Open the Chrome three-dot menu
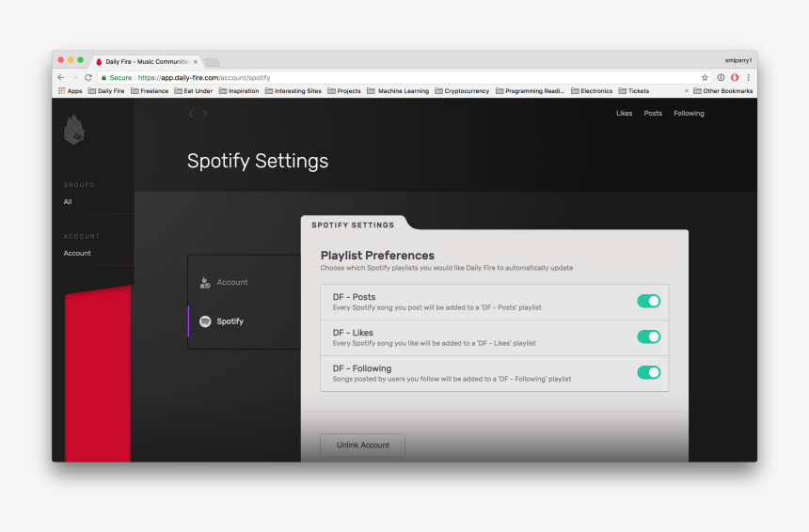The width and height of the screenshot is (809, 532). click(x=748, y=77)
